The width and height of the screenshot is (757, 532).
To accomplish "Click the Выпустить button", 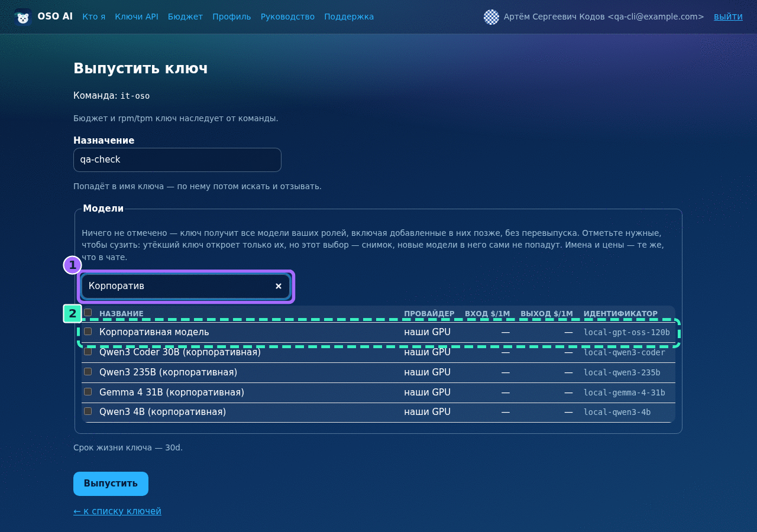I will pos(111,484).
